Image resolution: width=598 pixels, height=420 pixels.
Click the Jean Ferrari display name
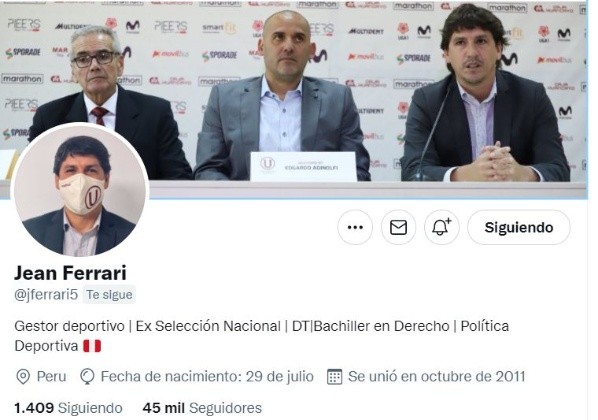(70, 273)
